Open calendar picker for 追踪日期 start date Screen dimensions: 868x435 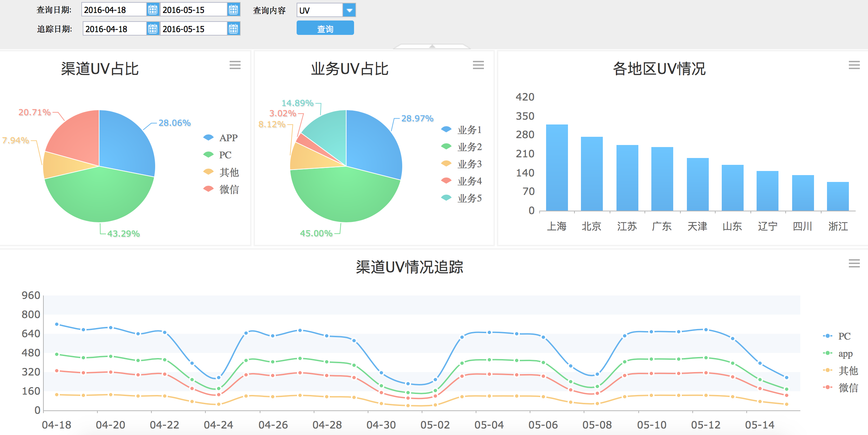153,29
